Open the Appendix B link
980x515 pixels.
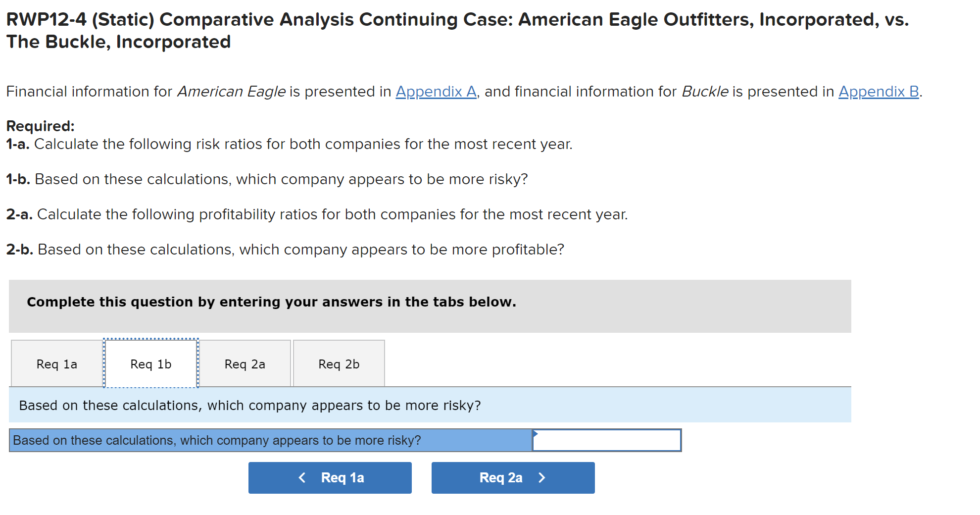878,92
